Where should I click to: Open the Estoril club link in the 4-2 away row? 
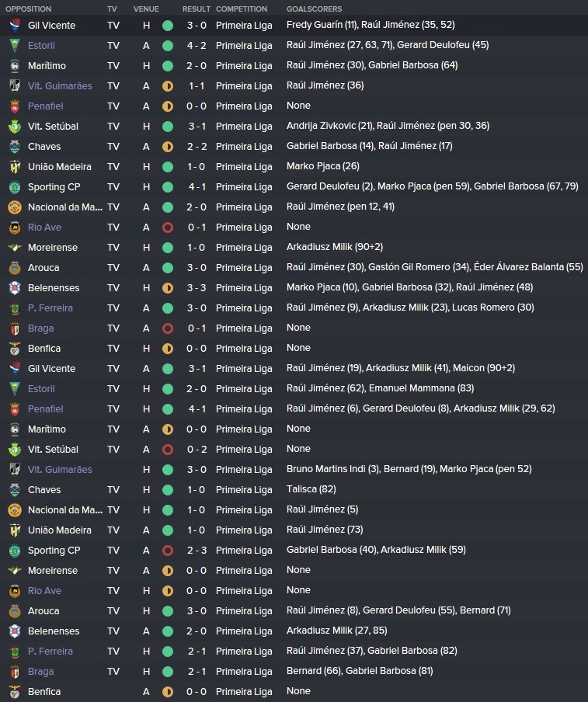point(41,46)
